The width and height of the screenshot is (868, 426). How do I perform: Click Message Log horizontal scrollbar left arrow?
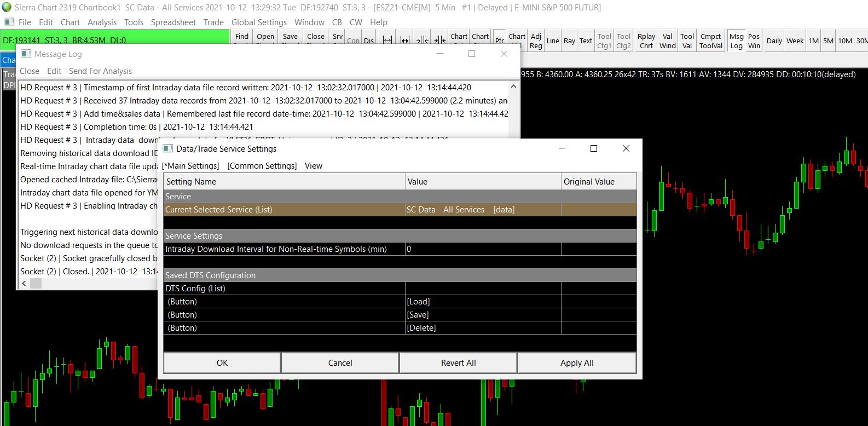coord(24,283)
